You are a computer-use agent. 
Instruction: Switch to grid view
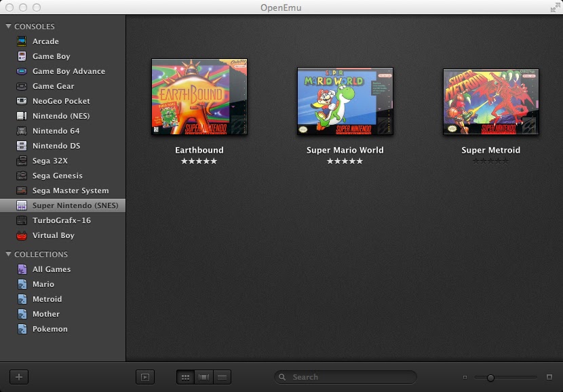click(x=185, y=377)
